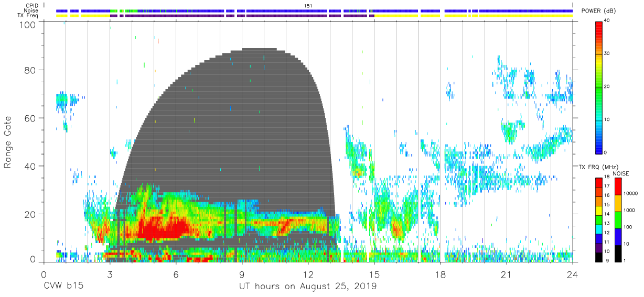
Task: Click the 'Noise' row label at top
Action: [32, 10]
